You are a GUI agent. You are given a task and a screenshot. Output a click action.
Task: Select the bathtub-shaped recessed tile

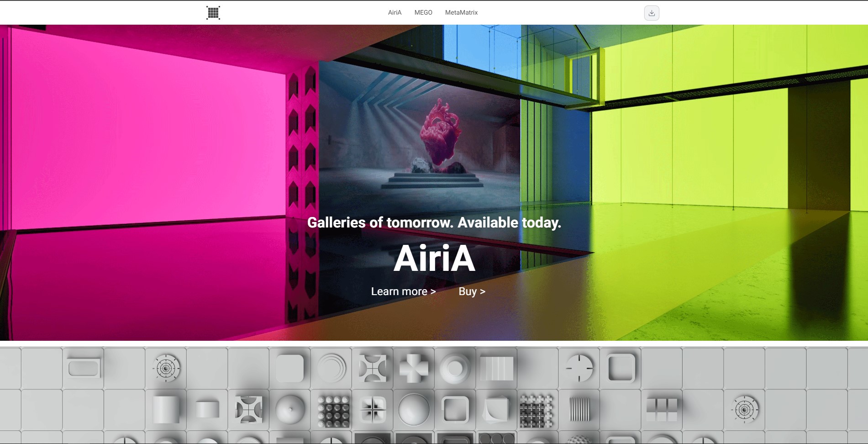pos(84,368)
